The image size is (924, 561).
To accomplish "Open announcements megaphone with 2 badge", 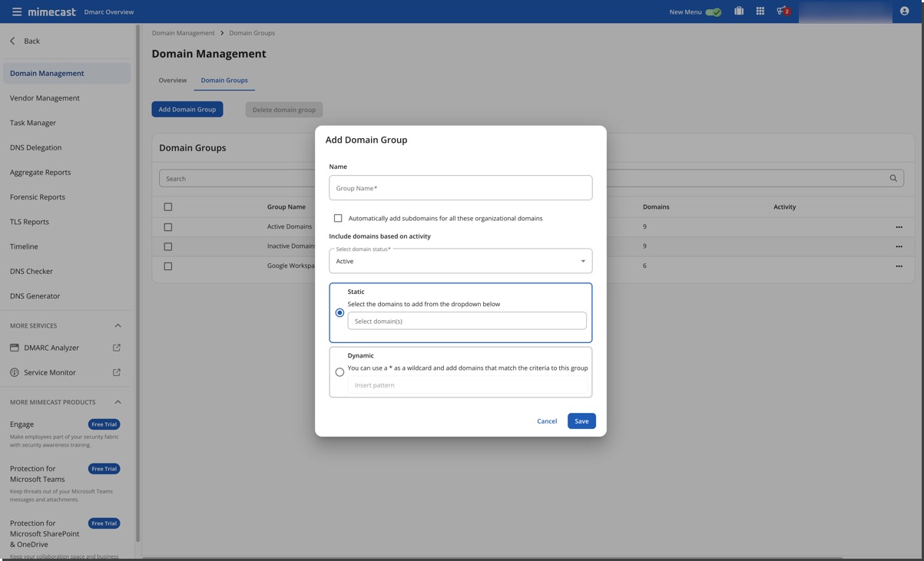I will (783, 12).
